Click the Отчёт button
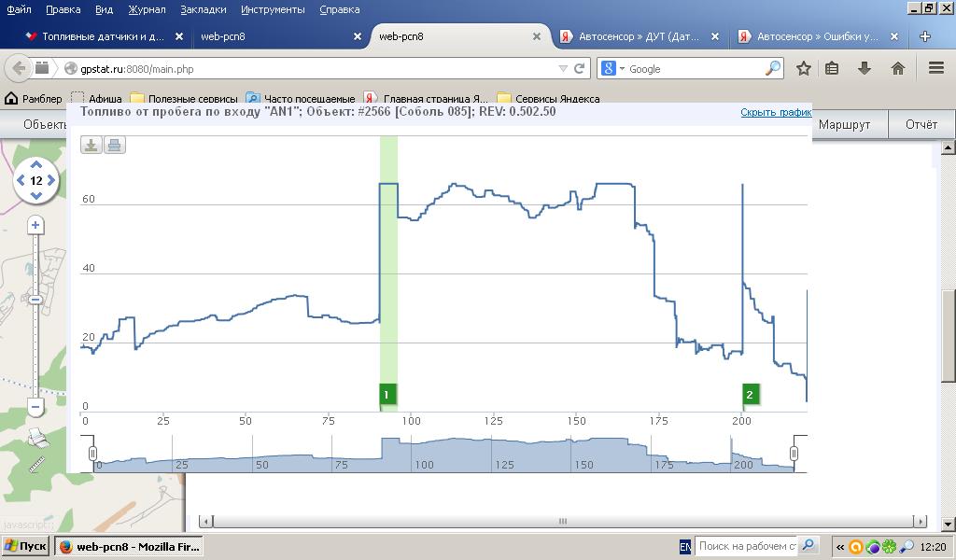956x560 pixels. tap(921, 124)
